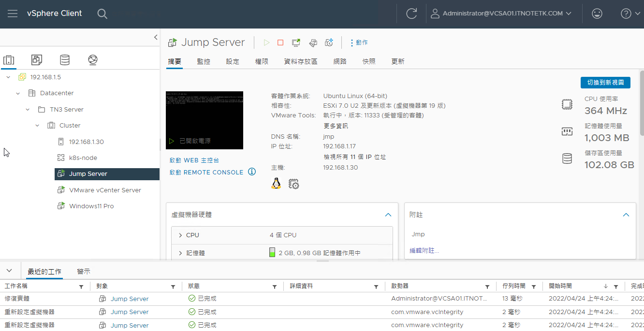Switch to 最近的工作 tab
This screenshot has width=644, height=331.
tap(44, 272)
